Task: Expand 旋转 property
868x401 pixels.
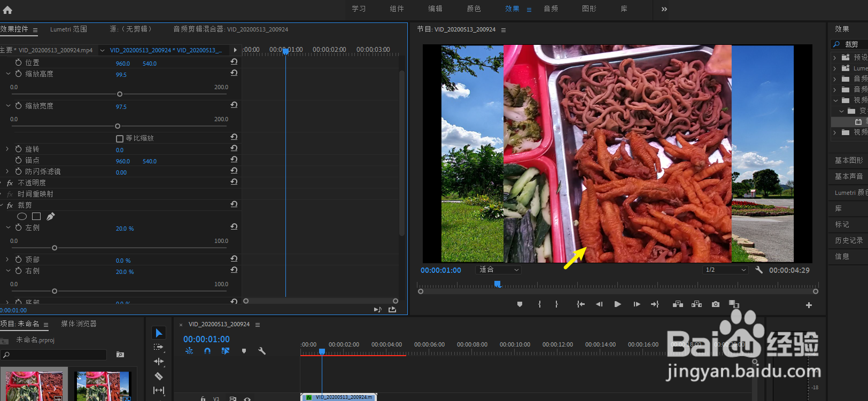Action: click(7, 149)
